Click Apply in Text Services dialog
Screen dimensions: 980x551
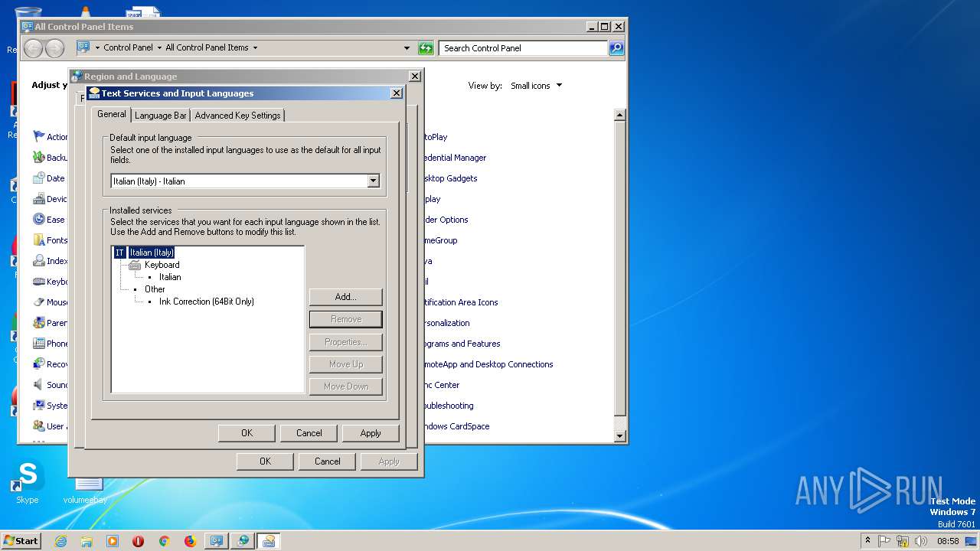[x=371, y=433]
